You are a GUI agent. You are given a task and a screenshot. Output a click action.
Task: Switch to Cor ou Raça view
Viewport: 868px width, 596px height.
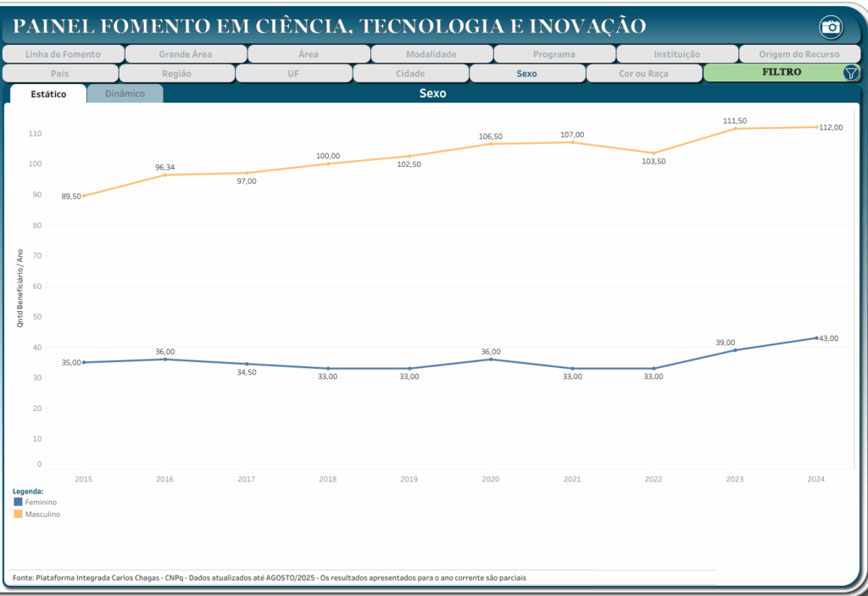[643, 74]
